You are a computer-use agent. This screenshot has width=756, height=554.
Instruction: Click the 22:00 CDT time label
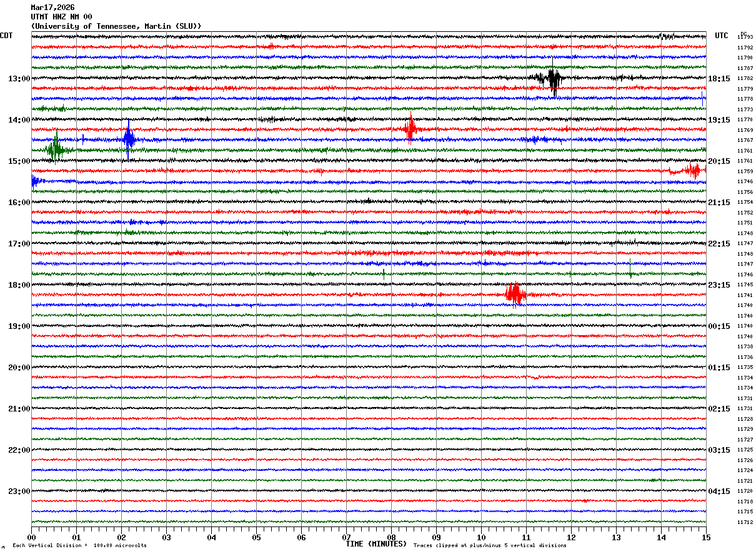pyautogui.click(x=19, y=450)
